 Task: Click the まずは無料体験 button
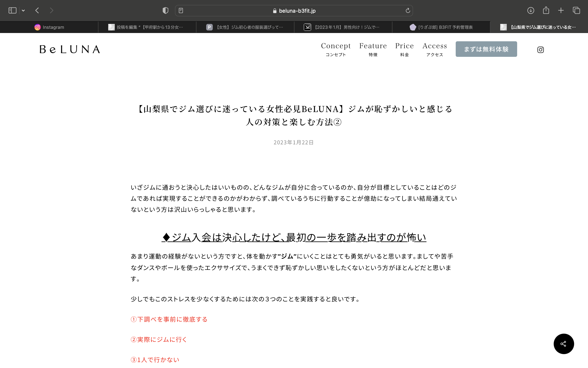[x=486, y=49]
